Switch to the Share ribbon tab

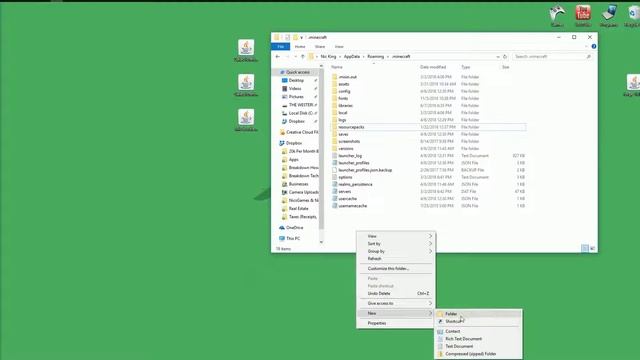click(320, 47)
